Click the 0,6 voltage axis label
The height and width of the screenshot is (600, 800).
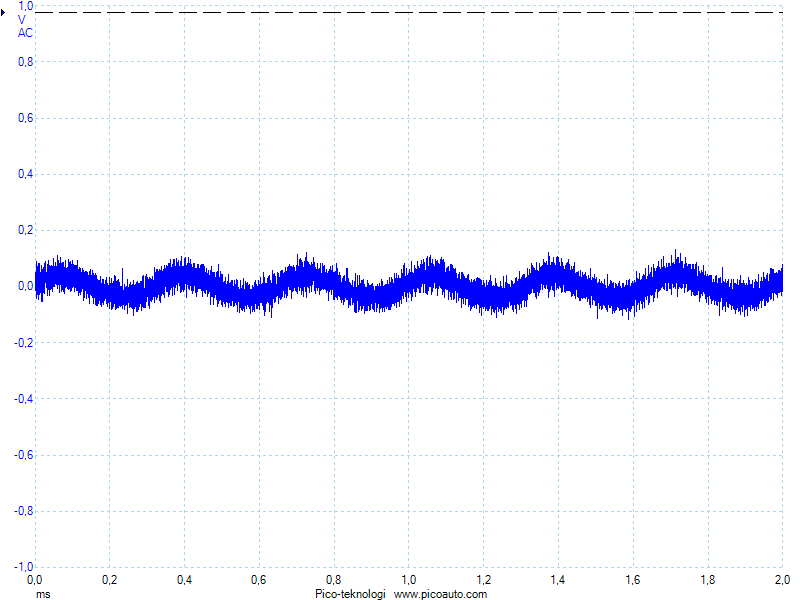pyautogui.click(x=26, y=118)
